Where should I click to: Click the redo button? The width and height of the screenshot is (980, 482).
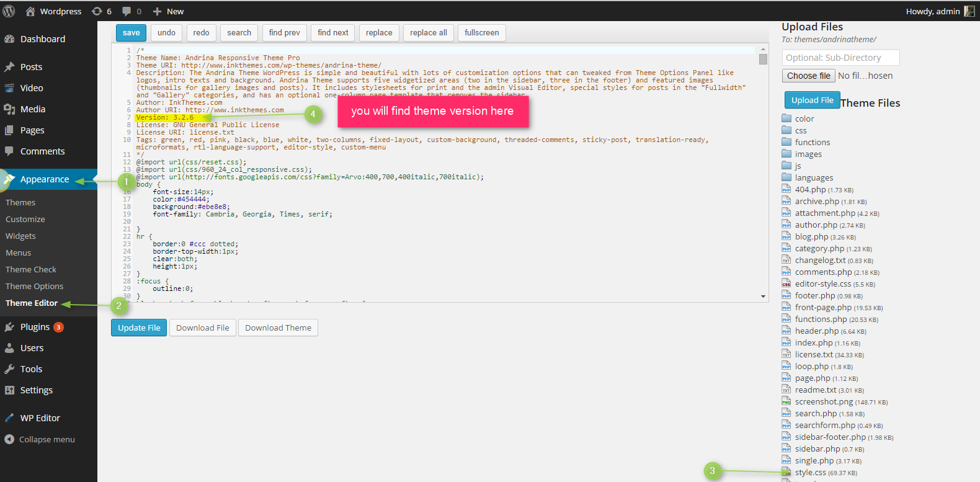coord(201,33)
